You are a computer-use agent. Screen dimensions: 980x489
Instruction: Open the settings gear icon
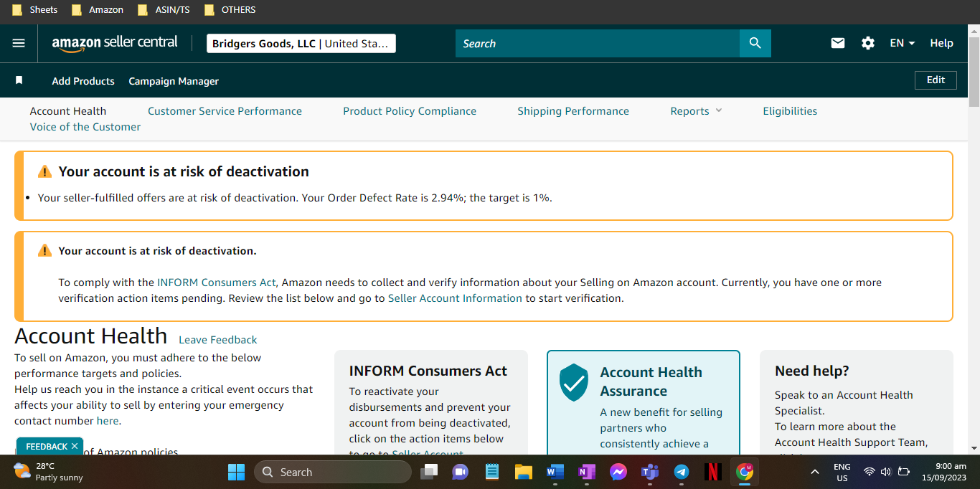868,43
